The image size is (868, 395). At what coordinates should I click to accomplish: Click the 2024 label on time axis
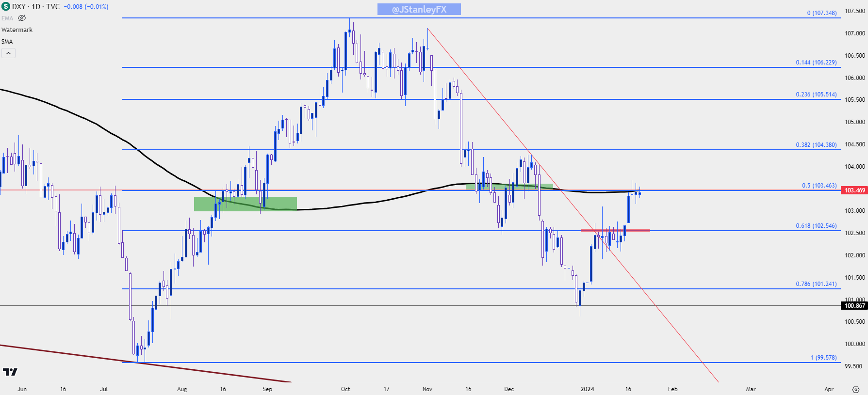588,389
